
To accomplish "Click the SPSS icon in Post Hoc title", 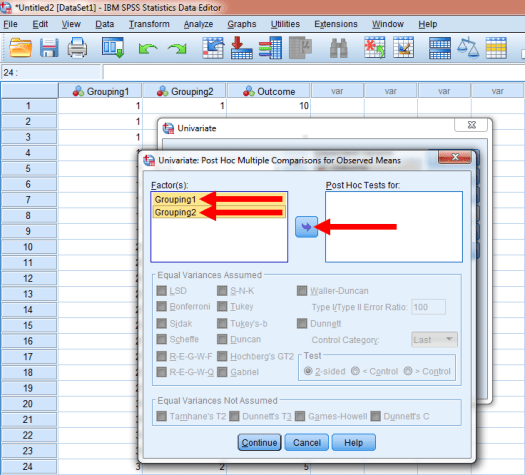I will (x=149, y=160).
